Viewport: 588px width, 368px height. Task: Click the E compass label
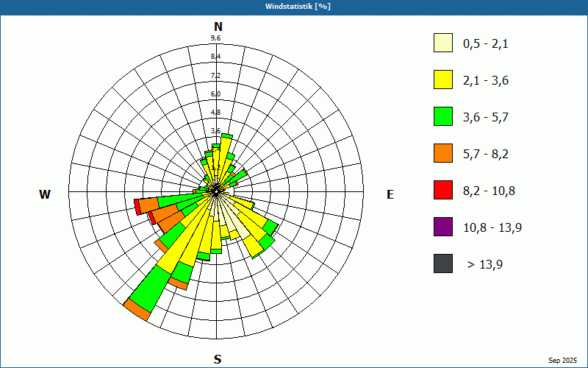coord(390,194)
